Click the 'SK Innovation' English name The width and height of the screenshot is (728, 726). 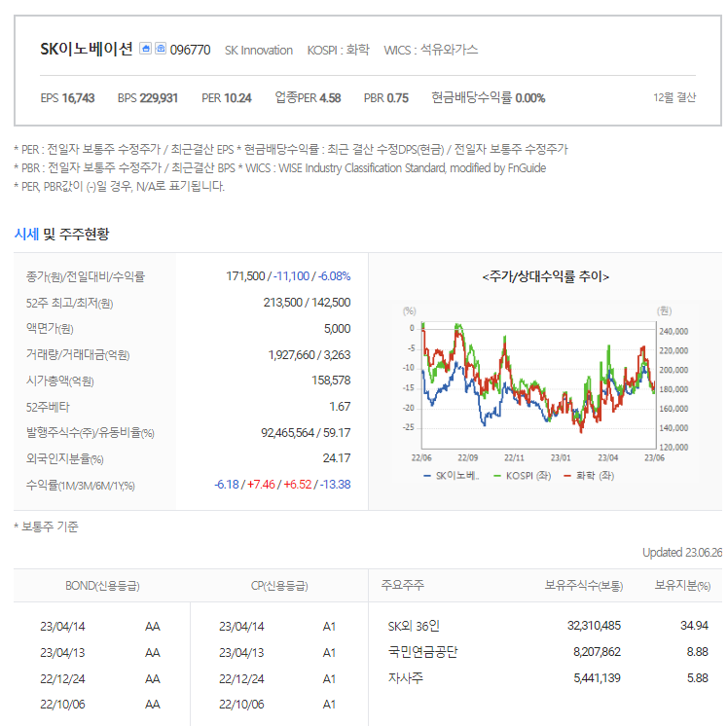[x=259, y=51]
